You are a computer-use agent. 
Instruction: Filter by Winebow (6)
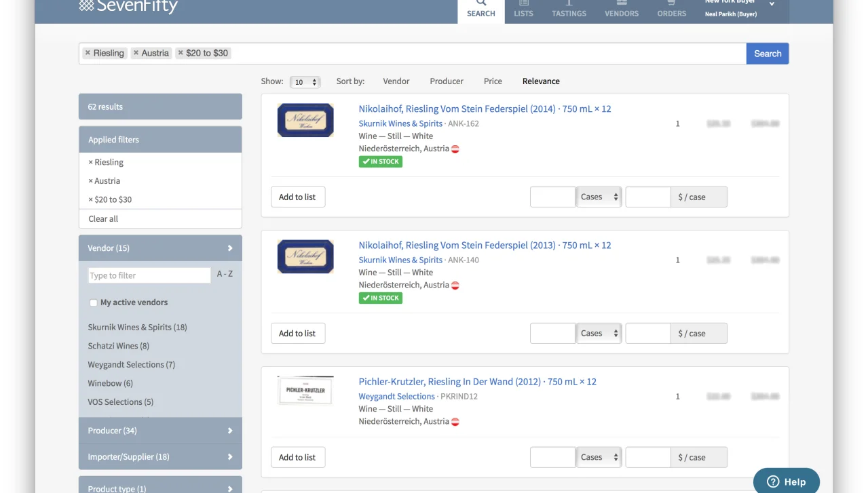(x=110, y=383)
